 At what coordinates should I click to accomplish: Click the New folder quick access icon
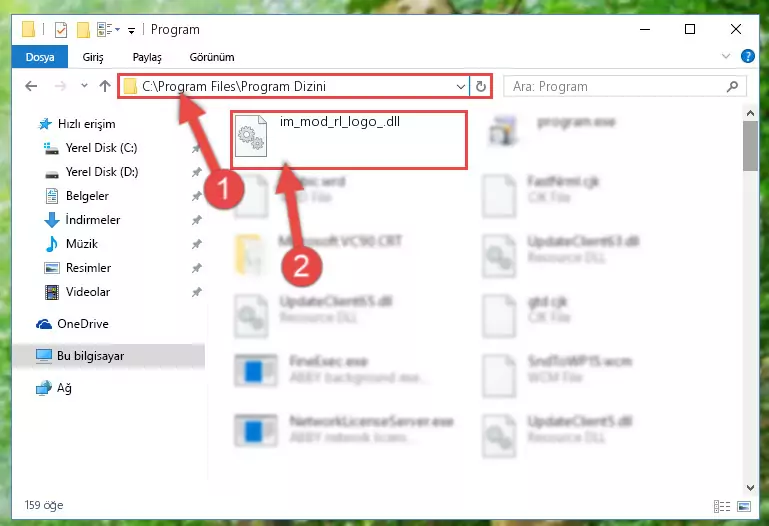click(x=83, y=30)
